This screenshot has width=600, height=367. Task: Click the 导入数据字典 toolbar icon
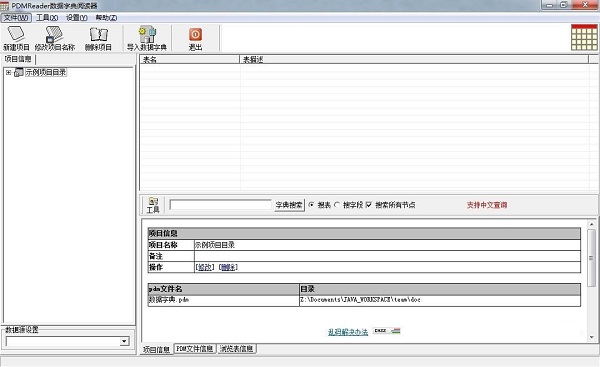pyautogui.click(x=147, y=38)
